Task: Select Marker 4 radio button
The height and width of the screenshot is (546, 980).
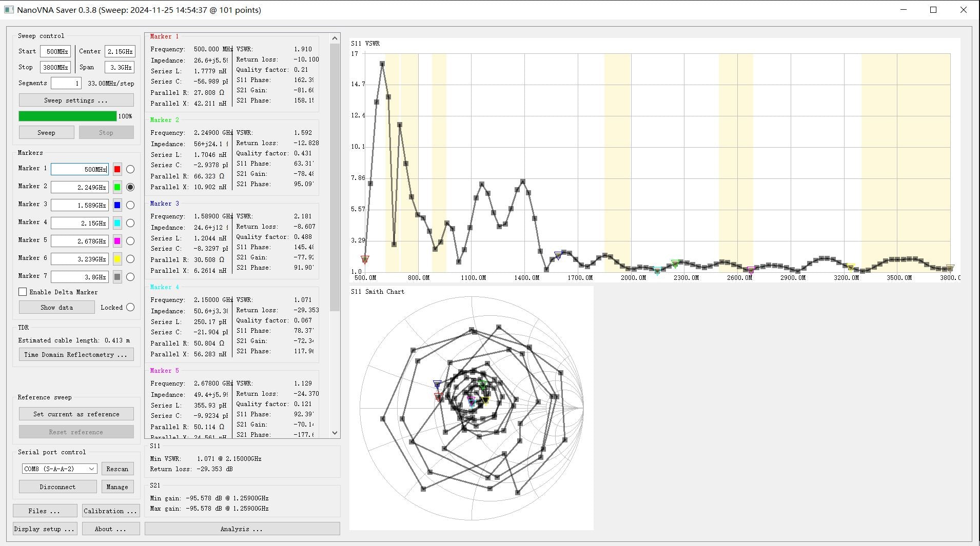Action: tap(130, 223)
